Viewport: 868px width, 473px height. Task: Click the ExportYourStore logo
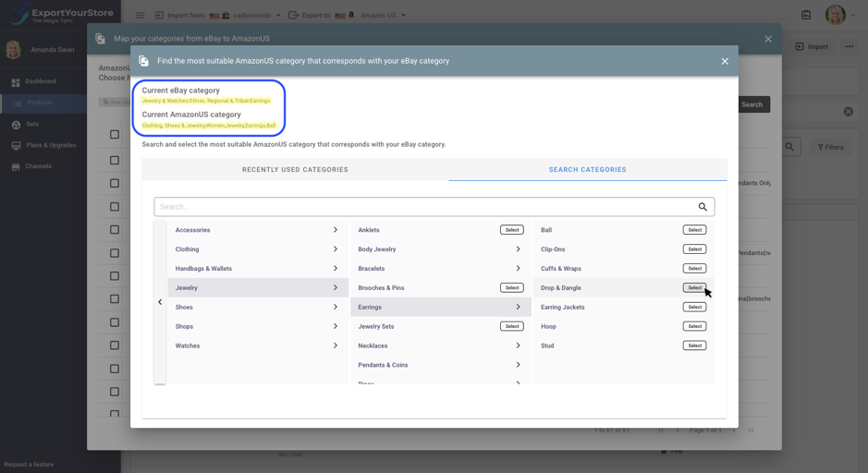61,15
